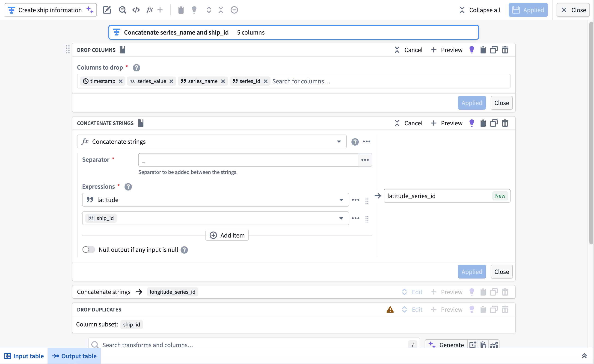This screenshot has height=364, width=594.
Task: Remove the series_name chip from Columns to drop
Action: point(223,81)
